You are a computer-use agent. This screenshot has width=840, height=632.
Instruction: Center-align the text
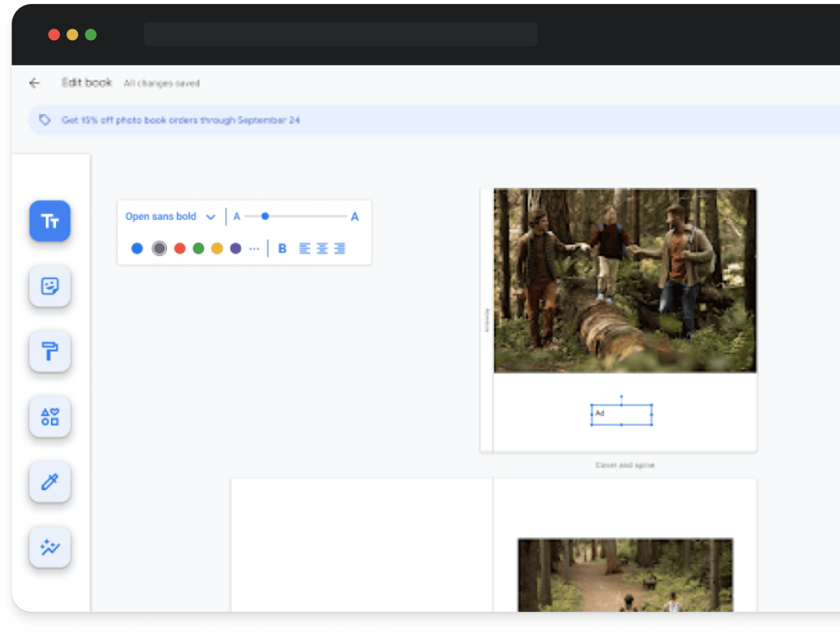[x=322, y=249]
